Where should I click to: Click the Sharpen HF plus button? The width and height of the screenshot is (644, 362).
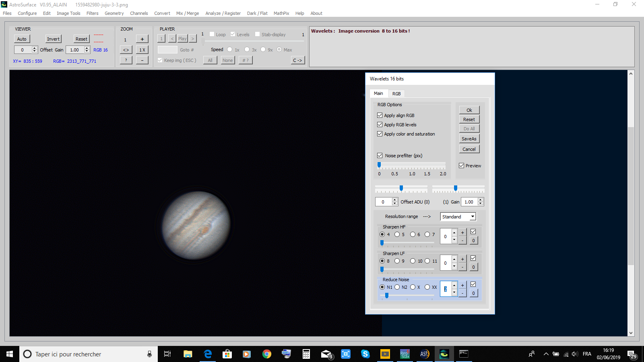point(462,232)
